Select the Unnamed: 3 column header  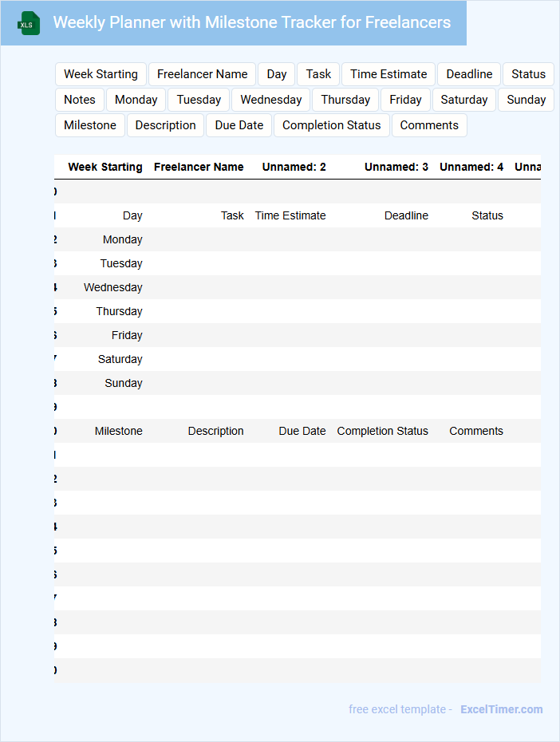[x=396, y=167]
